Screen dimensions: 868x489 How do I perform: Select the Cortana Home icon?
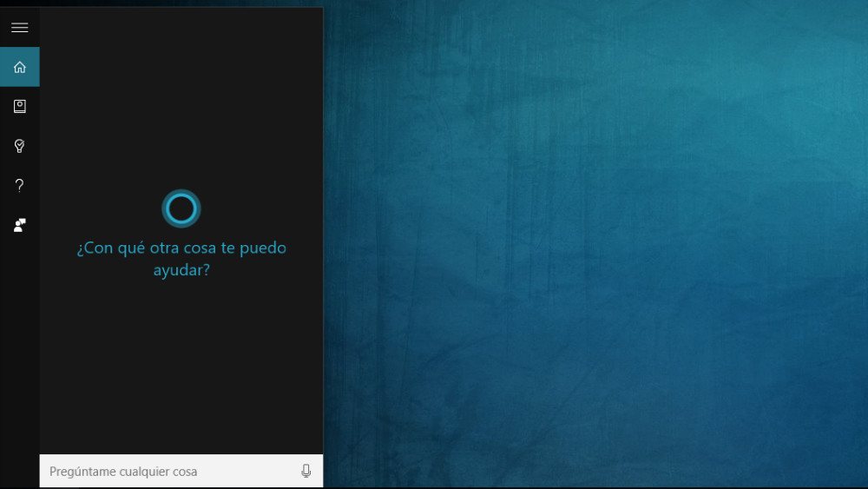click(x=19, y=67)
